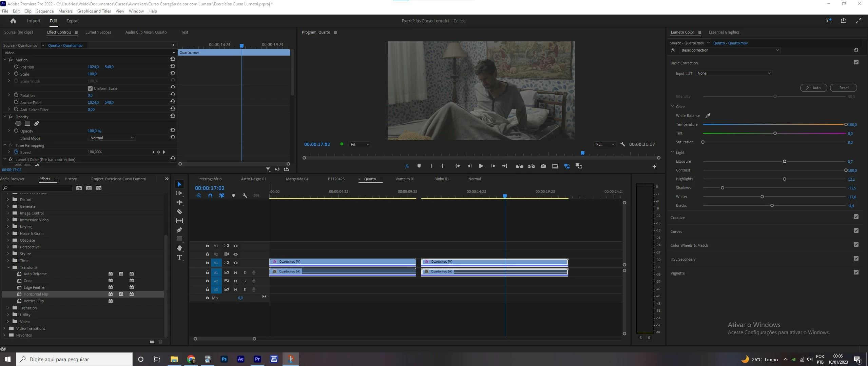Select the Pen tool in toolbox
This screenshot has width=868, height=366.
[179, 230]
